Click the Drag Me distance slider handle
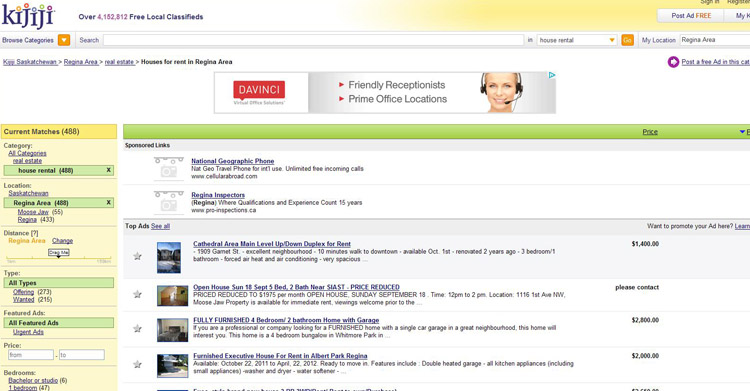 point(58,253)
